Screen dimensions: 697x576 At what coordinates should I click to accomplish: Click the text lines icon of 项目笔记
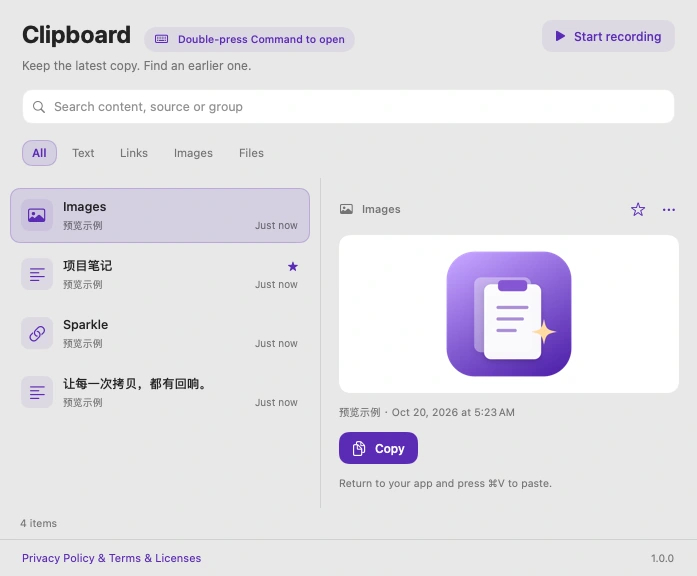pos(37,274)
